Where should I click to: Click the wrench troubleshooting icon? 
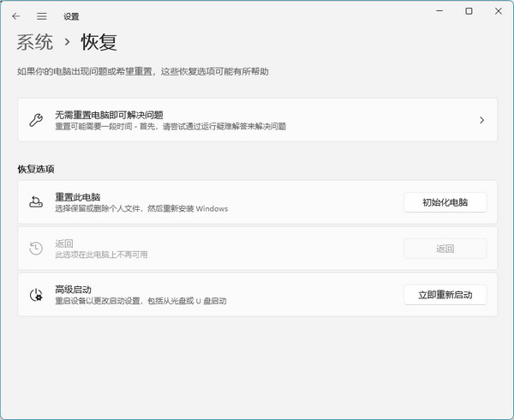tap(36, 120)
